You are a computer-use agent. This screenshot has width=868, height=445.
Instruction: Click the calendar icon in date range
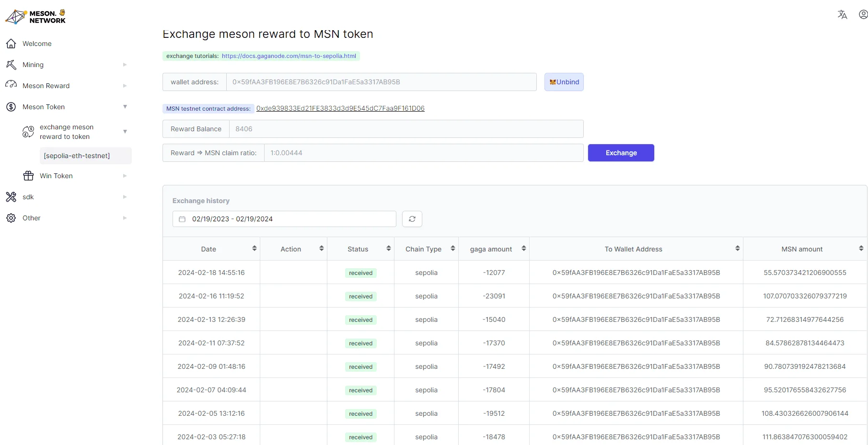(x=182, y=219)
